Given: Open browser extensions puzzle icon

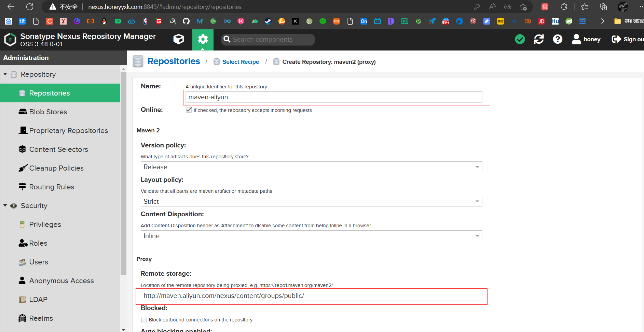Looking at the screenshot, I should (x=564, y=7).
